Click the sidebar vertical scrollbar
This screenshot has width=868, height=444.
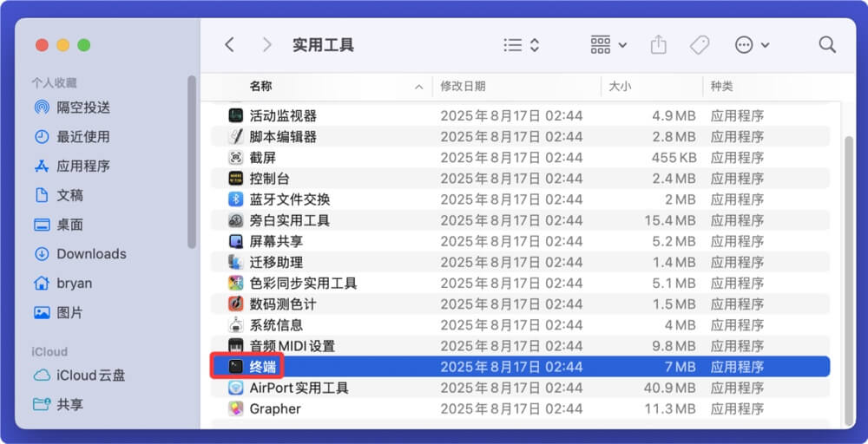pos(192,162)
